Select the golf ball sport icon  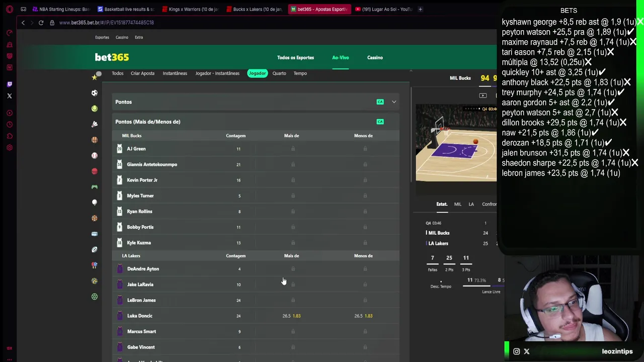tap(94, 203)
